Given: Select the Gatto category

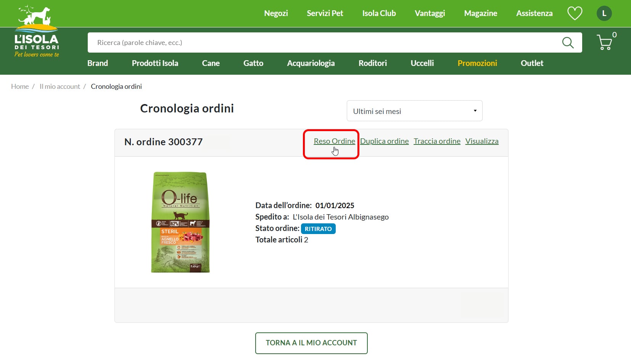Looking at the screenshot, I should tap(253, 63).
